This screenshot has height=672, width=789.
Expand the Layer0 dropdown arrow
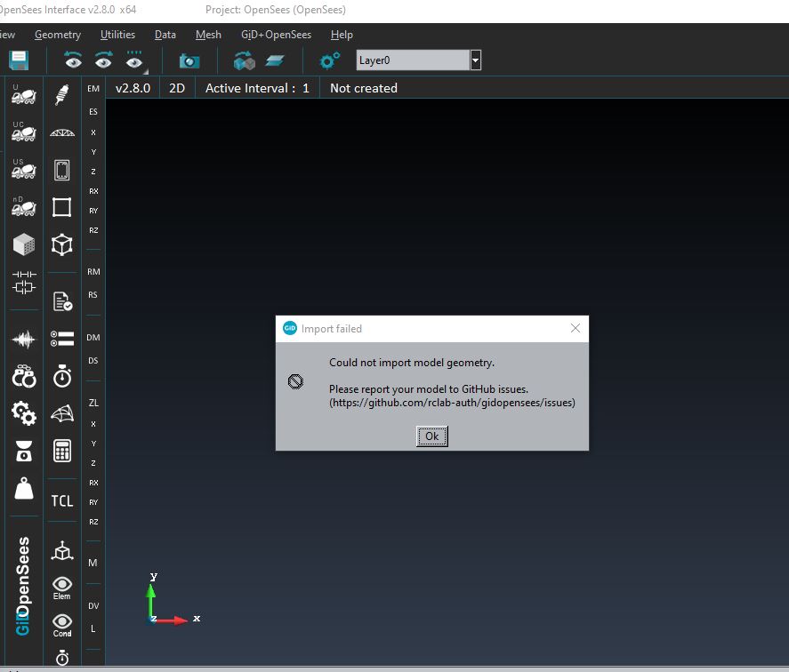[476, 60]
